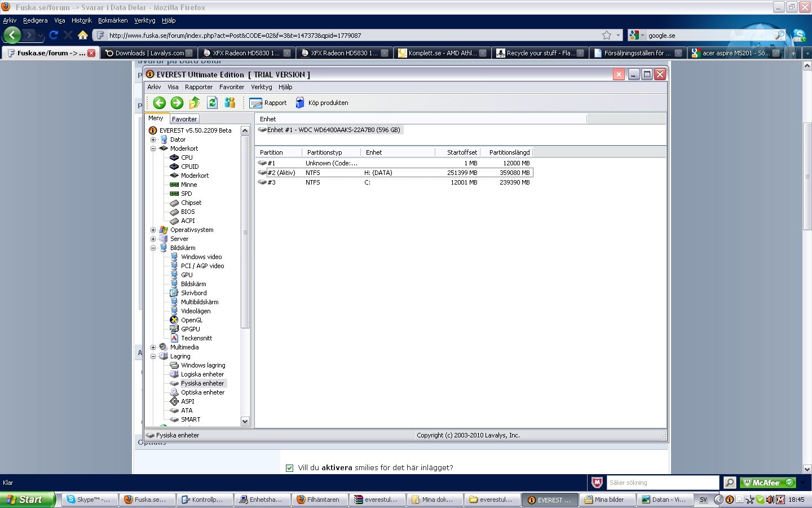Select partition #2 (Aktiv) row
The image size is (812, 508).
click(x=281, y=173)
